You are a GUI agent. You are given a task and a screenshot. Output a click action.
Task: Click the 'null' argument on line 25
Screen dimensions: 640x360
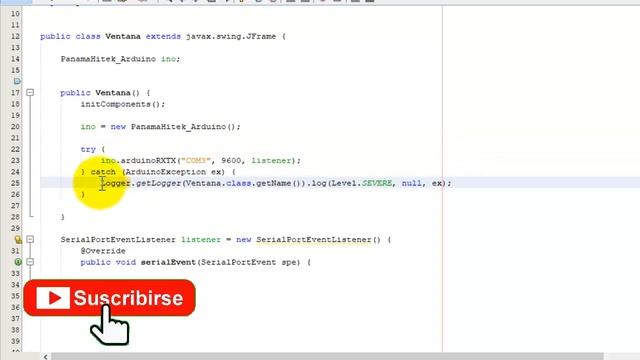411,183
